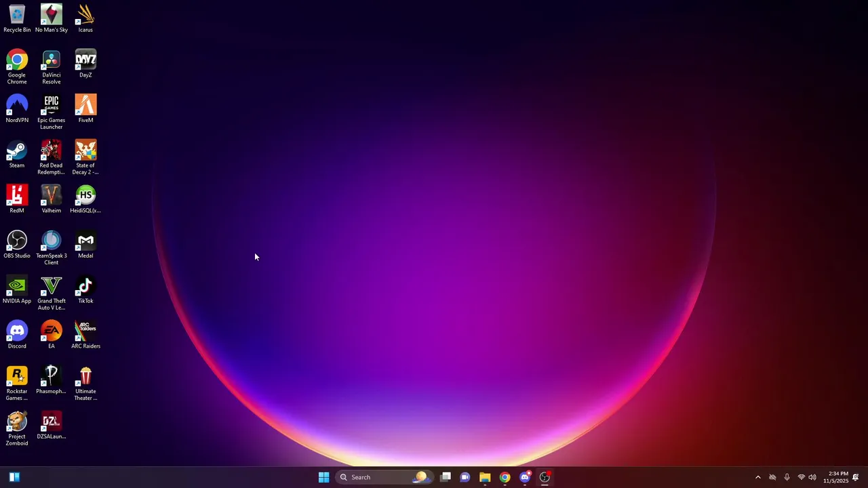Select the Steam desktop shortcut

[17, 154]
